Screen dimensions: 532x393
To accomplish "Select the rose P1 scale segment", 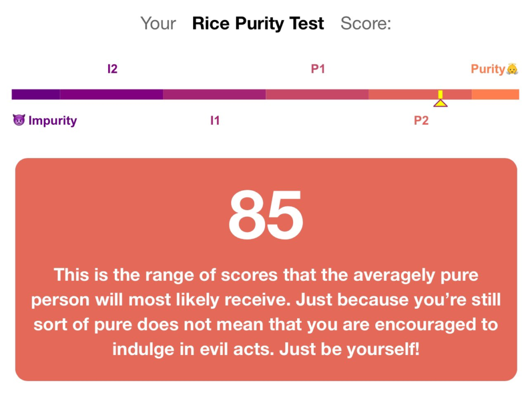I will pyautogui.click(x=317, y=94).
